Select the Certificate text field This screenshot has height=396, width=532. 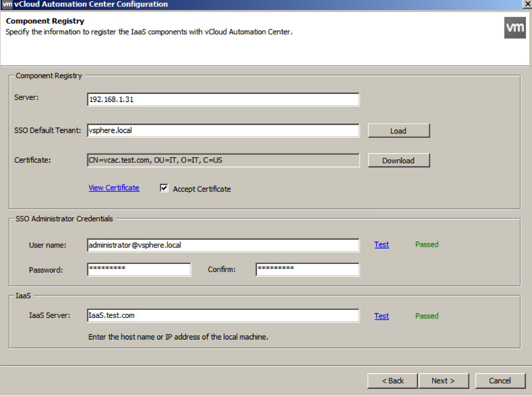[223, 160]
